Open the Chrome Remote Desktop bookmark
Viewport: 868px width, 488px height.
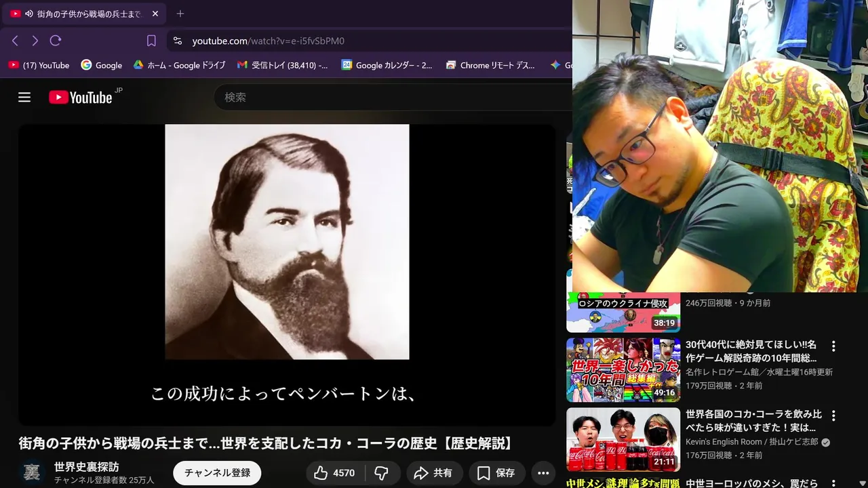490,65
